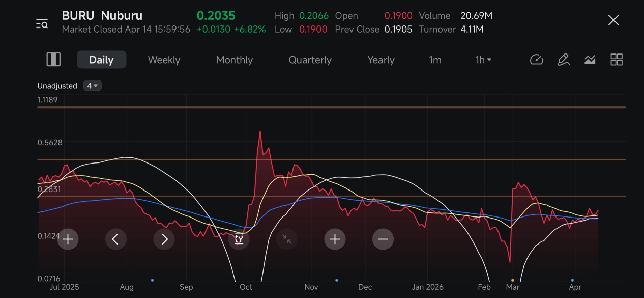Zoom in with the plus button near minus
Image resolution: width=644 pixels, height=298 pixels.
(x=335, y=239)
